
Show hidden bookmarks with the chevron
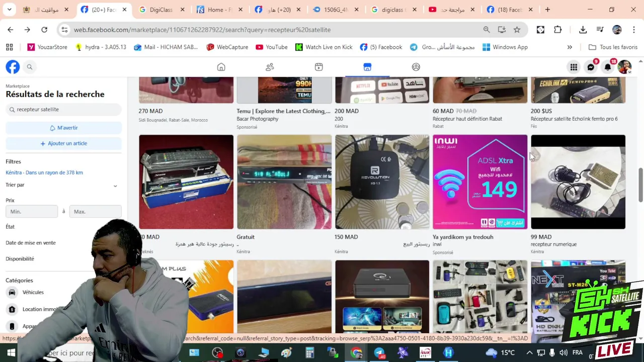pos(570,47)
